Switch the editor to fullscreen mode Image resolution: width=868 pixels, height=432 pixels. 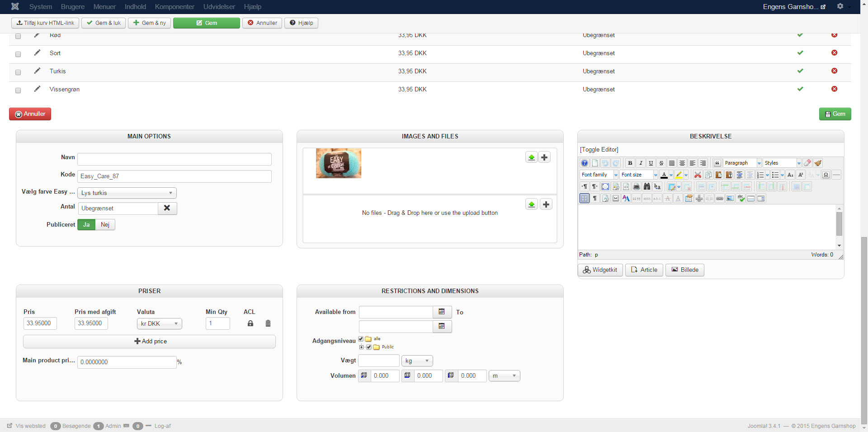[605, 186]
